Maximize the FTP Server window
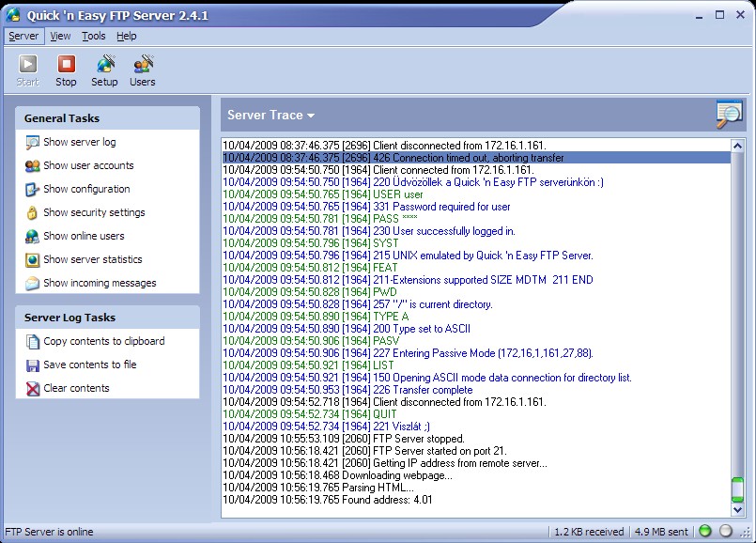This screenshot has width=756, height=543. point(719,15)
